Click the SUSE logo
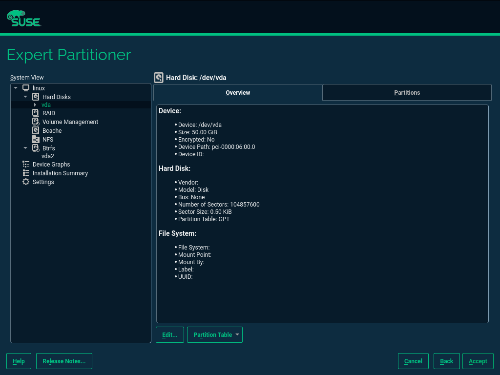 tap(24, 18)
